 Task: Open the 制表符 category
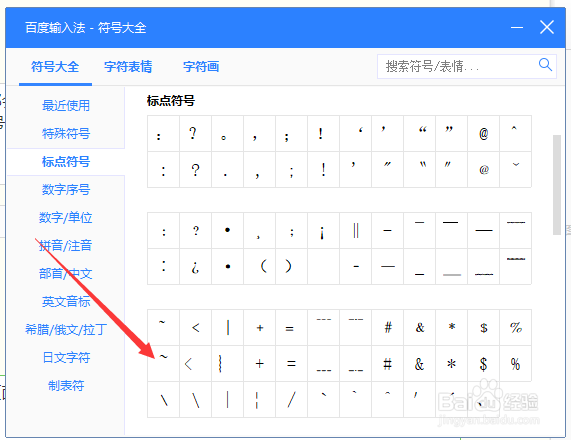coord(66,386)
